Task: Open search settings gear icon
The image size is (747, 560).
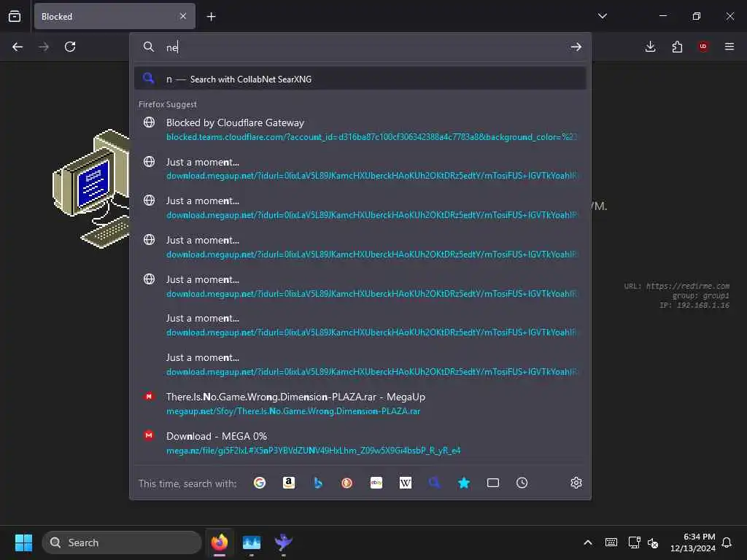Action: (x=576, y=483)
